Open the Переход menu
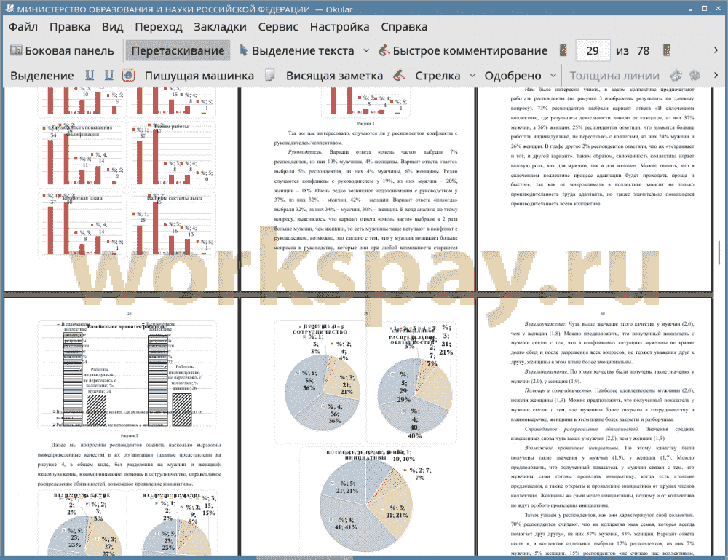The width and height of the screenshot is (728, 560). click(x=158, y=27)
